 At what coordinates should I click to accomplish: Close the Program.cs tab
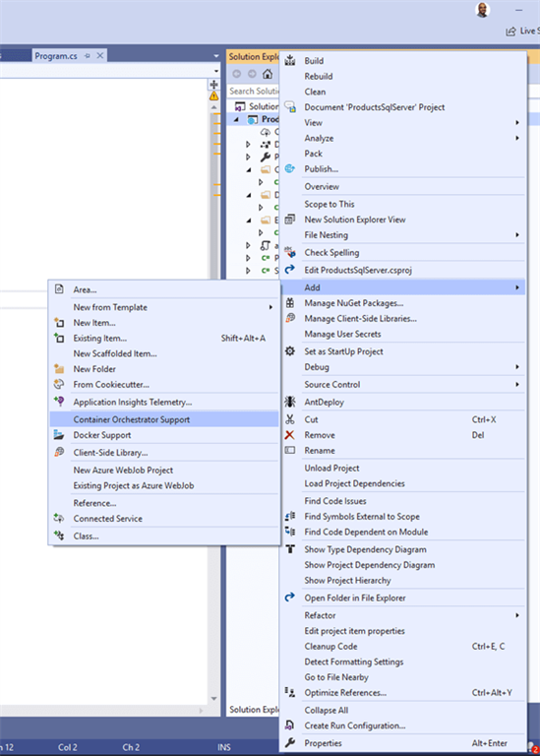[100, 56]
